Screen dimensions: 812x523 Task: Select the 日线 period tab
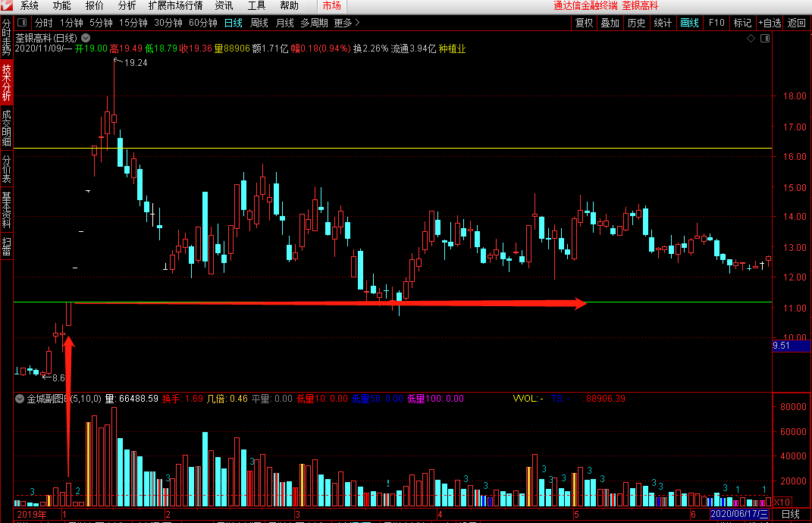click(233, 23)
